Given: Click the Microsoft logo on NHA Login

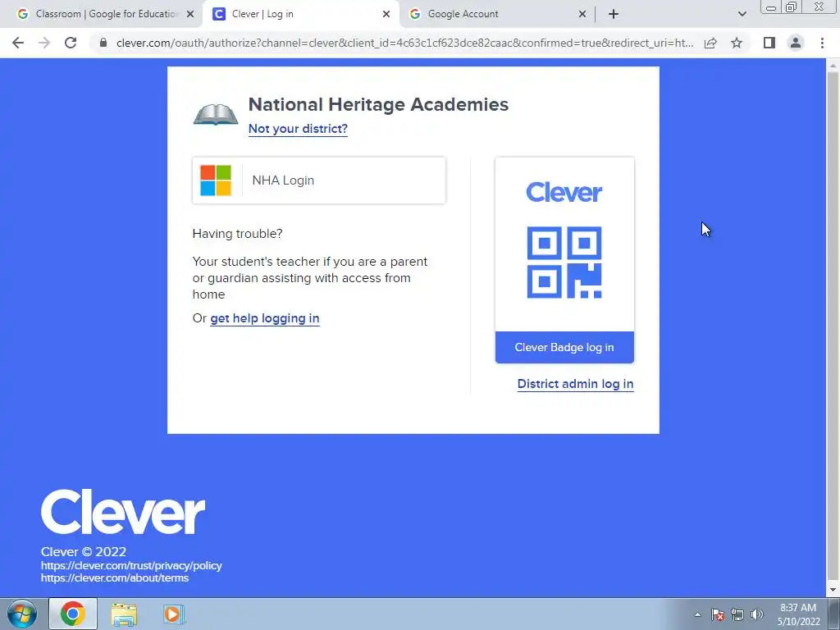Looking at the screenshot, I should click(216, 180).
